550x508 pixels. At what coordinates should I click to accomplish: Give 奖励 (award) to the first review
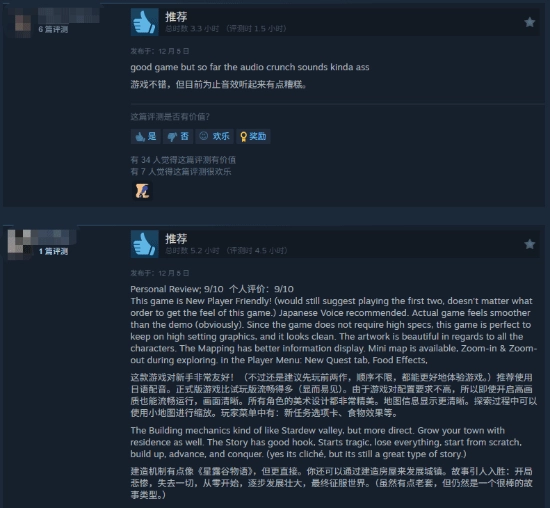point(253,136)
